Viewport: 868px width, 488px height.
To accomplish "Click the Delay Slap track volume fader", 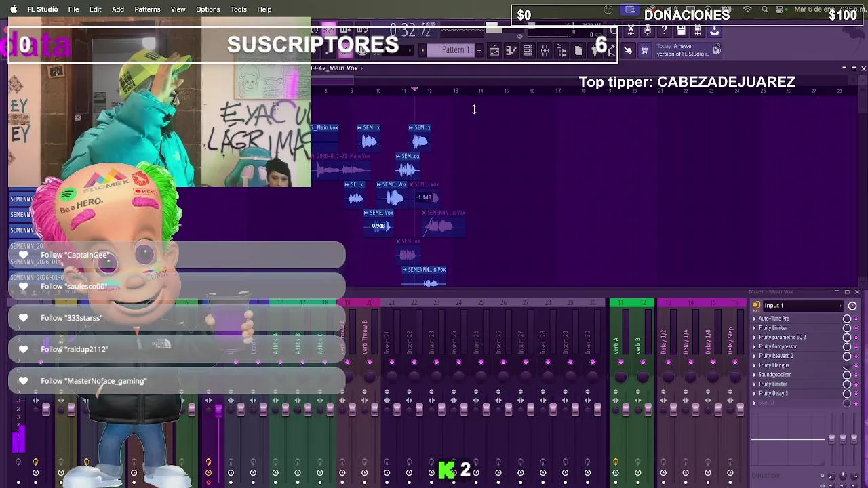I will 740,409.
